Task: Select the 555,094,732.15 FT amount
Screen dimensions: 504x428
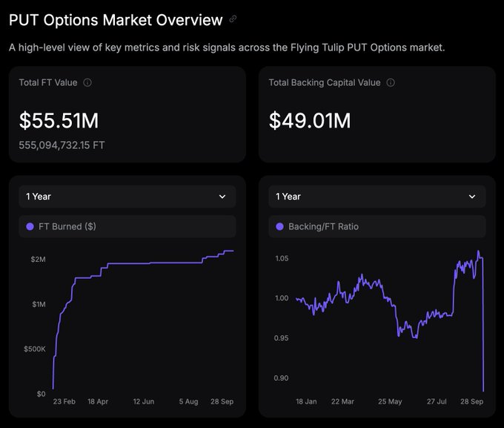Action: pos(62,145)
